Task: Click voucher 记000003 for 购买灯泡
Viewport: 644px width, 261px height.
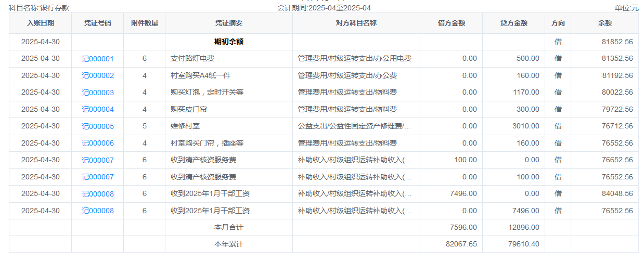Action: 97,93
